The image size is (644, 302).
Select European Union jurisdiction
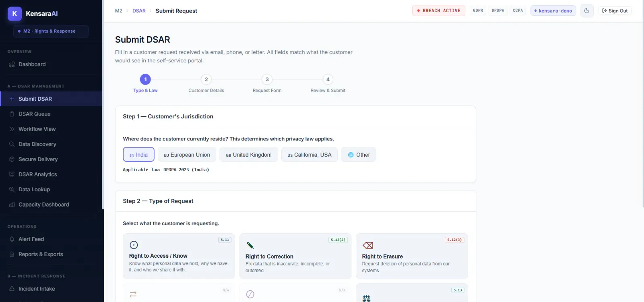[x=187, y=155]
